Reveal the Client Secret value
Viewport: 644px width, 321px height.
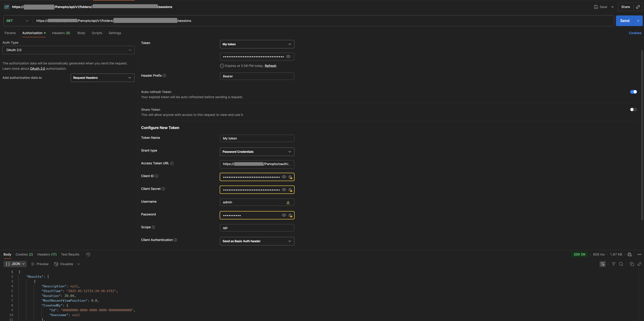[x=284, y=190]
